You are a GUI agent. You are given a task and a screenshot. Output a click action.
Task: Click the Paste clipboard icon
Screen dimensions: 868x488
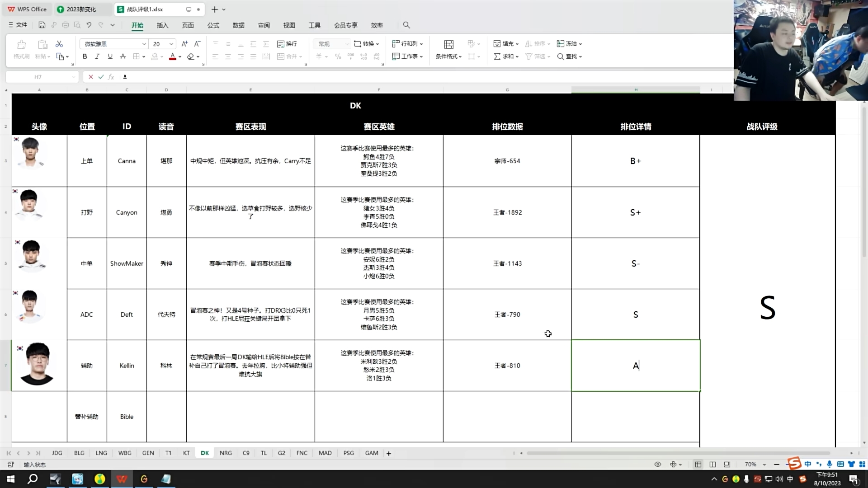(x=42, y=44)
